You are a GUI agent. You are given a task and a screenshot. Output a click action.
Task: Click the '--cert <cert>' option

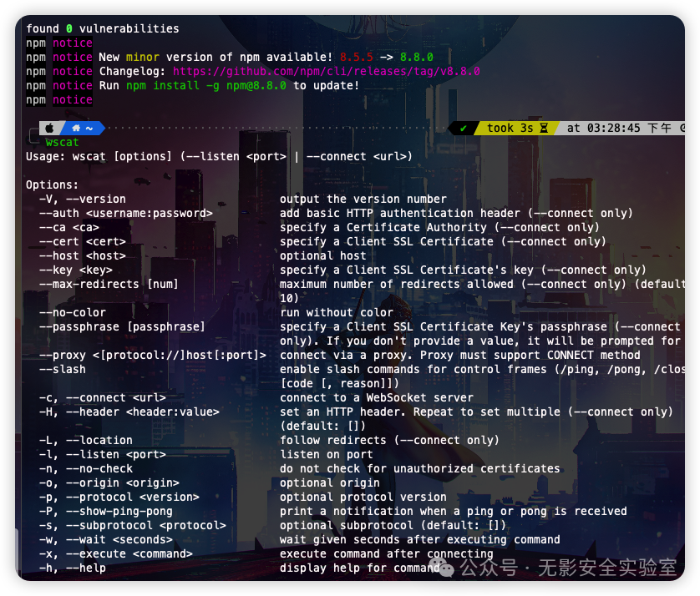[83, 242]
